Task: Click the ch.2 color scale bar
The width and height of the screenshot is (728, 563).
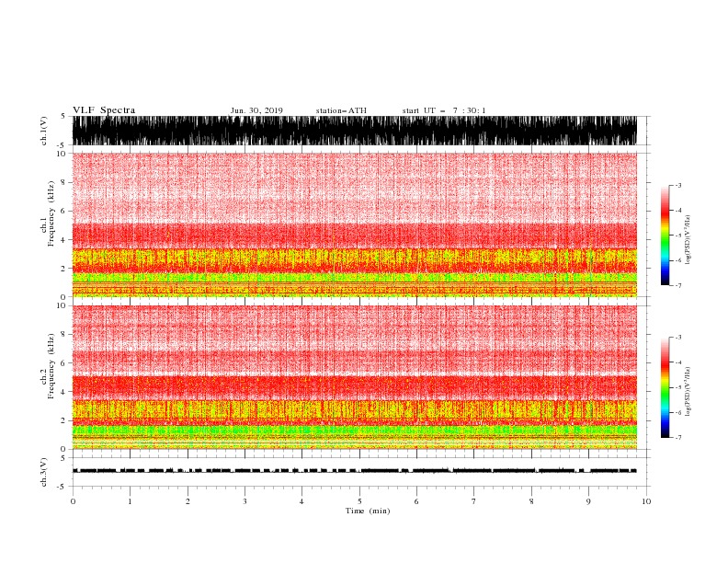Action: click(665, 387)
